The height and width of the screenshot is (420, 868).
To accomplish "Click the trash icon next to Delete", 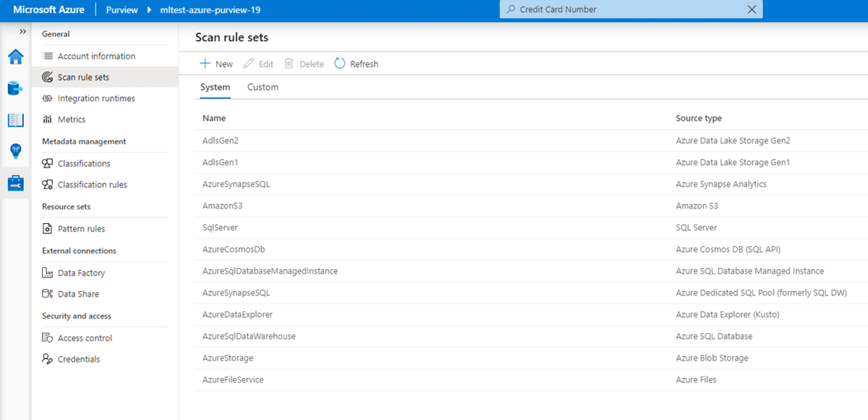I will tap(289, 64).
